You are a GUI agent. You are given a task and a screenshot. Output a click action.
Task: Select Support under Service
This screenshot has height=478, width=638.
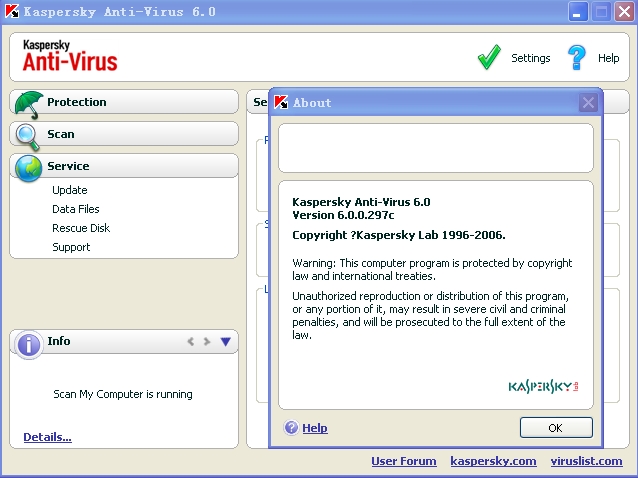71,247
